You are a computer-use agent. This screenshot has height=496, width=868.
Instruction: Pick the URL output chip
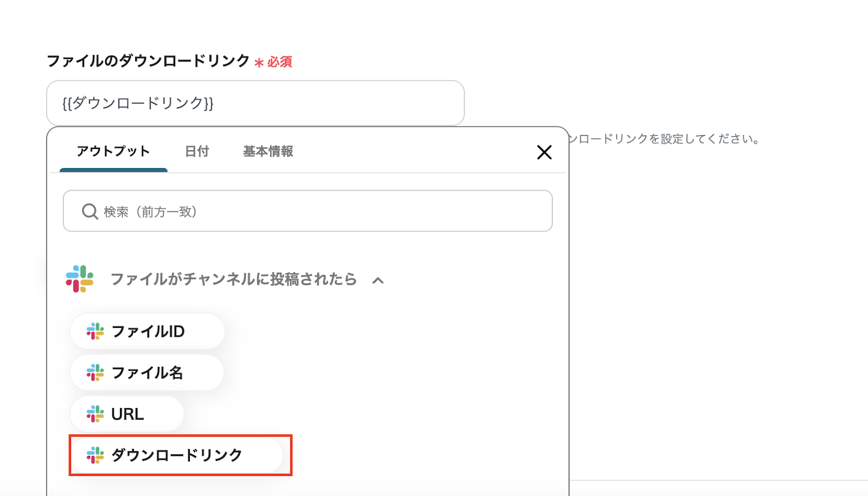pos(127,414)
